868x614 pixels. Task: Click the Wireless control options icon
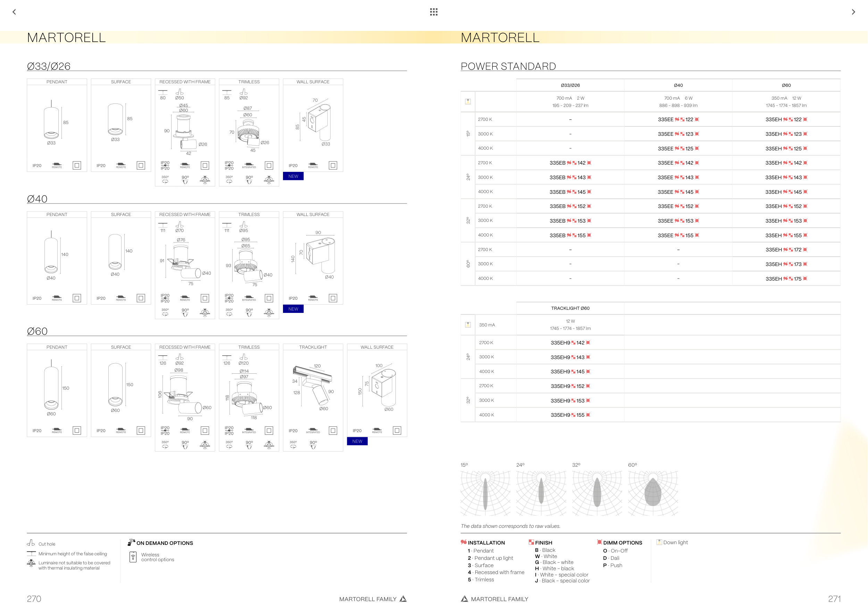click(x=133, y=557)
